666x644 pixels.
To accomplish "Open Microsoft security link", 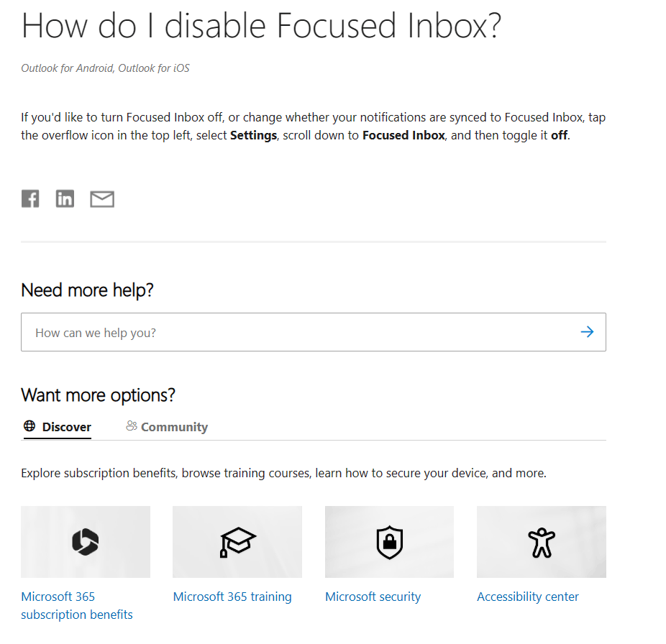I will [x=373, y=597].
